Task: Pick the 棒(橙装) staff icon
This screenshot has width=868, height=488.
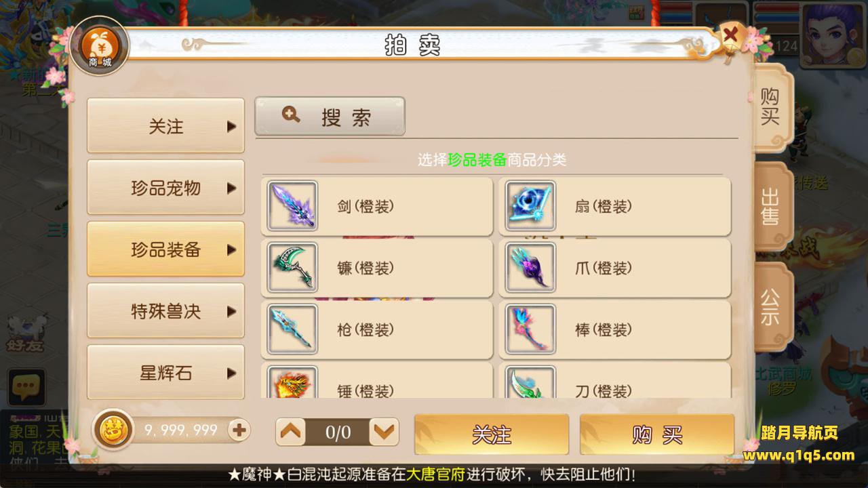Action: pos(530,329)
